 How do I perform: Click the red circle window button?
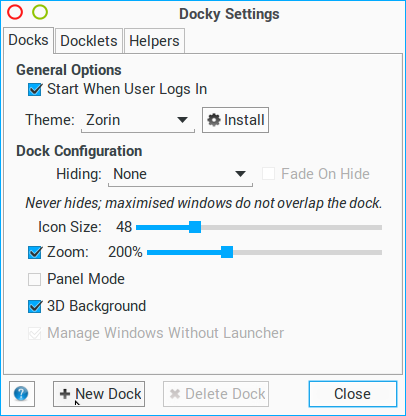[x=15, y=12]
